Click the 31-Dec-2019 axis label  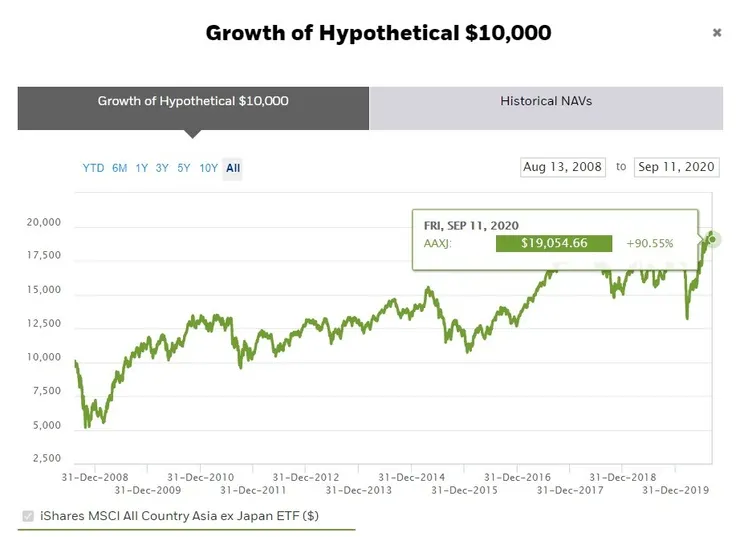click(675, 490)
